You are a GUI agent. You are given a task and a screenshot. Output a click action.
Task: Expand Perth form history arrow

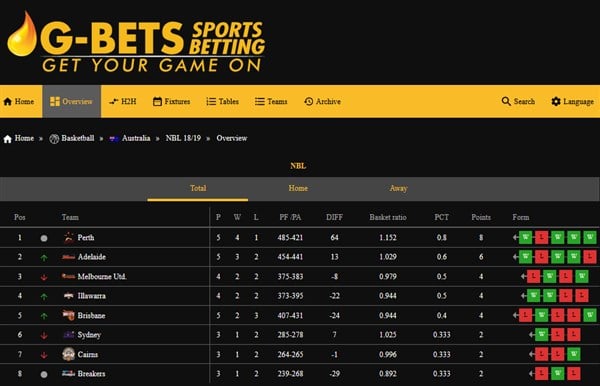[515, 238]
